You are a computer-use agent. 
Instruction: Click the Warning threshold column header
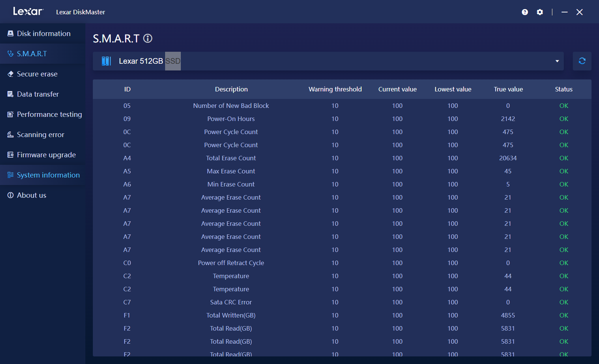335,89
